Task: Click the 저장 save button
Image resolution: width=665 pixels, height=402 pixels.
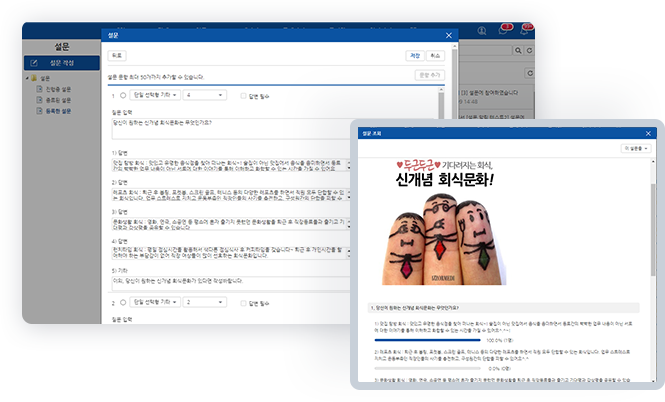Action: click(x=415, y=56)
